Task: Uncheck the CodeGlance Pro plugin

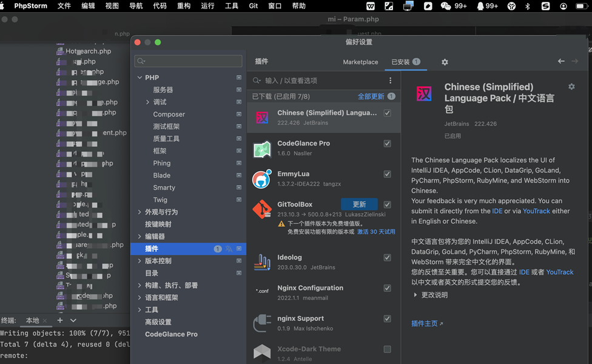Action: point(388,144)
